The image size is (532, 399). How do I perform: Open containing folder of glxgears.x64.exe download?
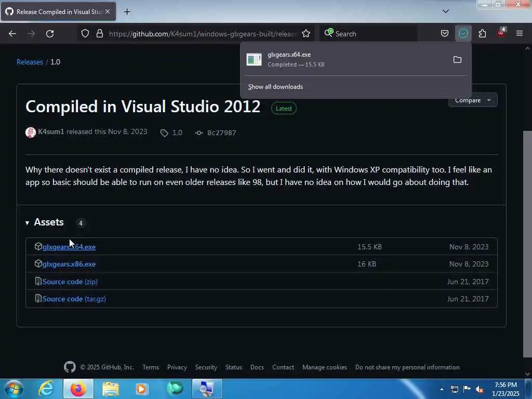457,60
